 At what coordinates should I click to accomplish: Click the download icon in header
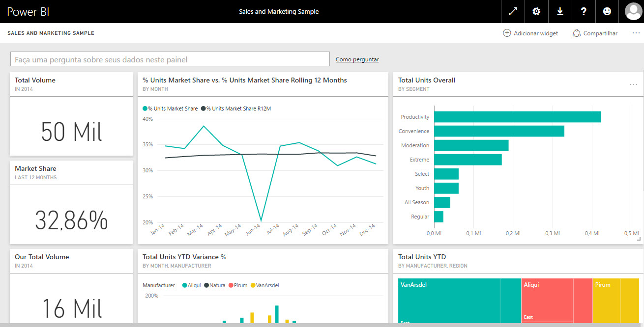pyautogui.click(x=560, y=11)
